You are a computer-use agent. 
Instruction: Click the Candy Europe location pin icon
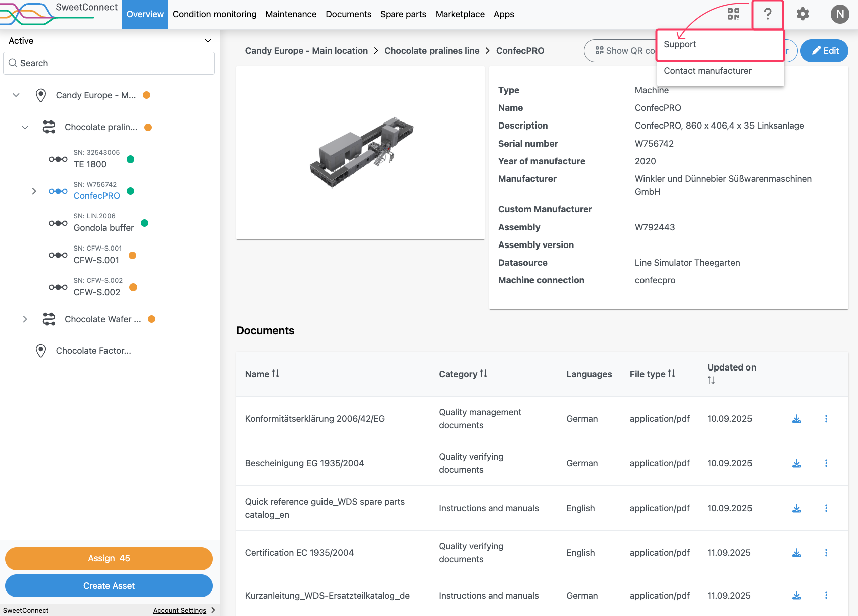point(41,95)
